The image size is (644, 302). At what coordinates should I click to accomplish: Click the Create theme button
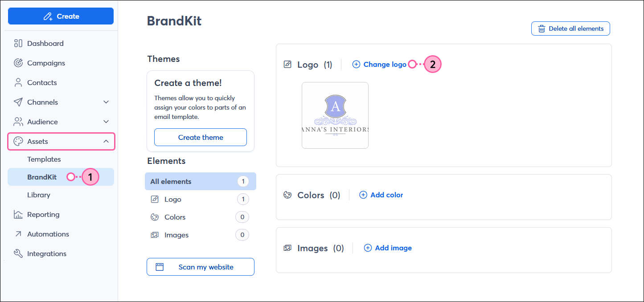pyautogui.click(x=200, y=137)
